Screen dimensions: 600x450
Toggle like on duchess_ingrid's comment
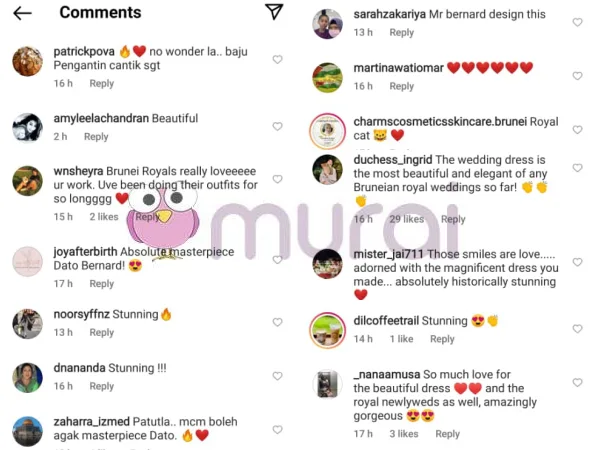577,168
